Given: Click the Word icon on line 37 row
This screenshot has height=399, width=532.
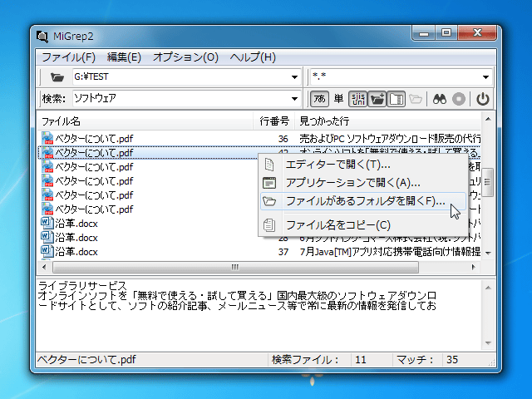Looking at the screenshot, I should 47,251.
